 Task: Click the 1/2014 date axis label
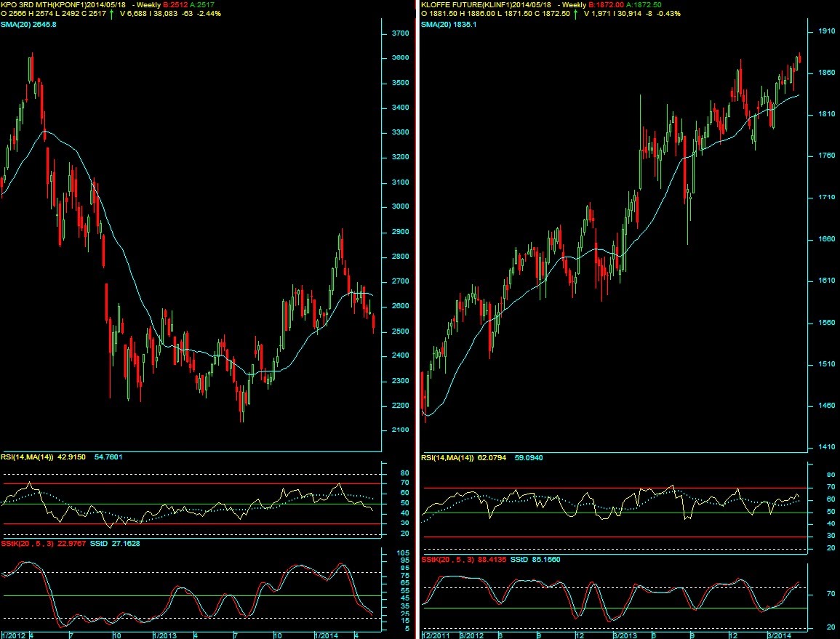click(x=327, y=636)
